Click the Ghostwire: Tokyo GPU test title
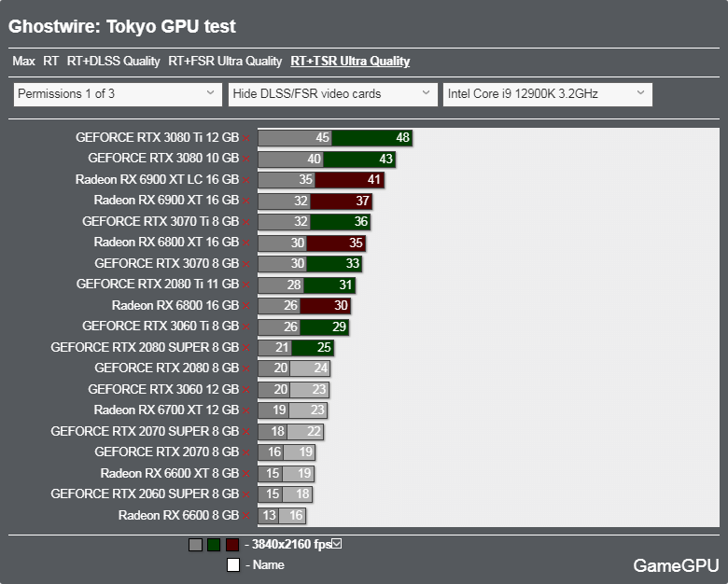 (x=122, y=26)
